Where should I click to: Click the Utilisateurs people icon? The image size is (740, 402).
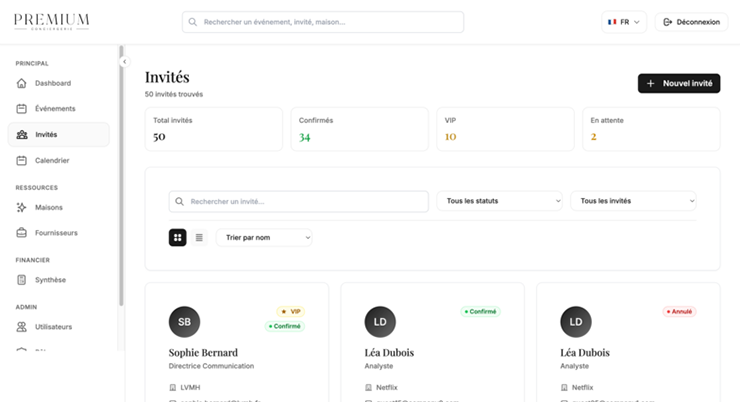[x=22, y=327]
